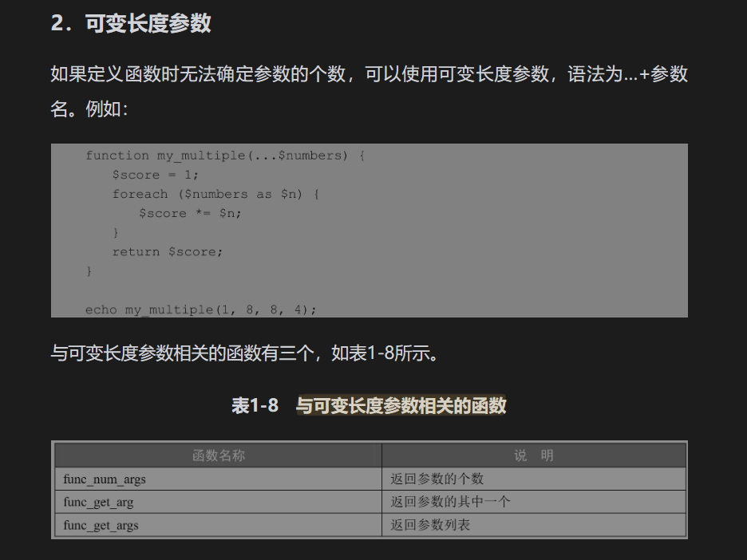
Task: Click the heading "2. 可变长度参数"
Action: (131, 24)
